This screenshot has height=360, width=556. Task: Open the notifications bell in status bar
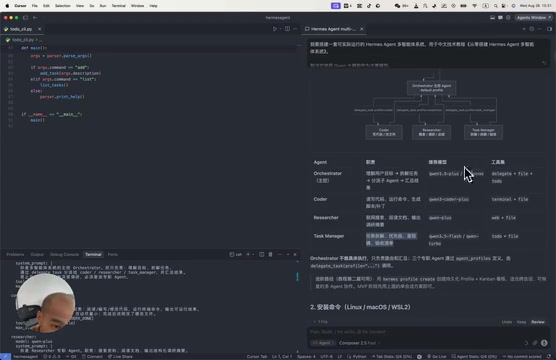[549, 356]
